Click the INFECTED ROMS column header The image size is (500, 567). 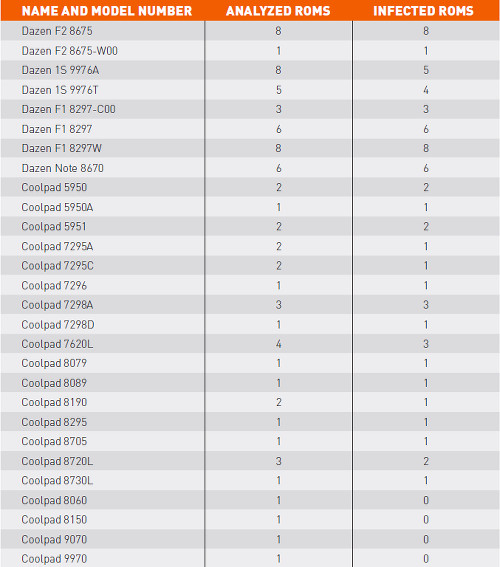[x=423, y=11]
